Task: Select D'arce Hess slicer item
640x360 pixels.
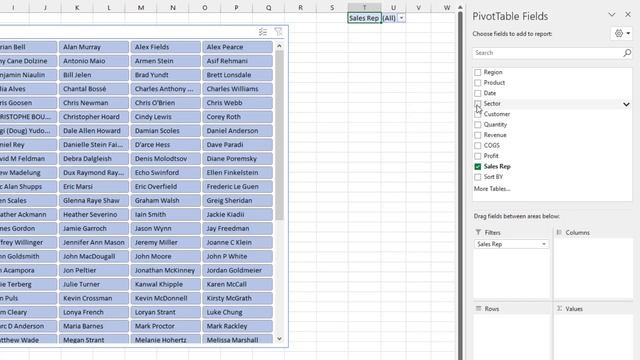Action: pos(165,145)
